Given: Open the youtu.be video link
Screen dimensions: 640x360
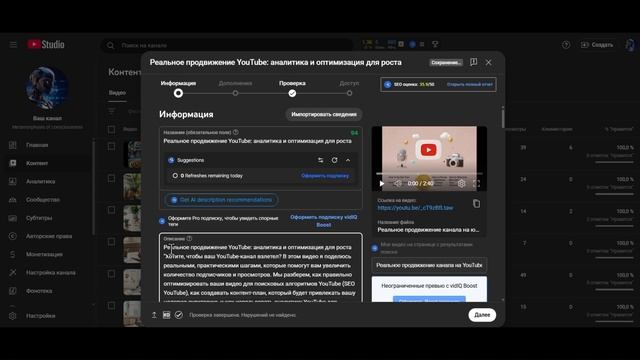Looking at the screenshot, I should click(415, 208).
